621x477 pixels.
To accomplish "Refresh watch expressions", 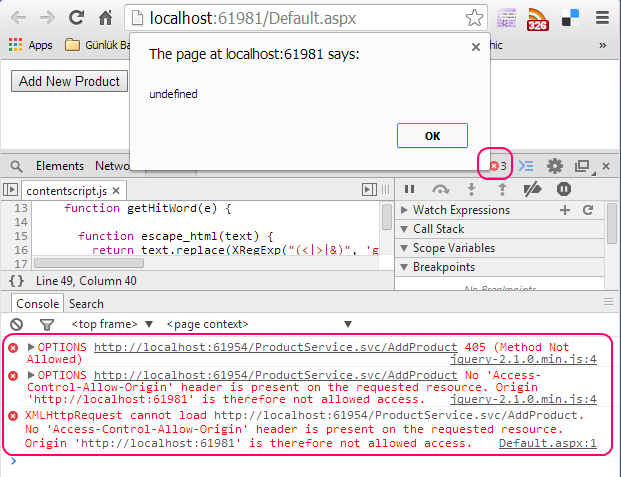I will pyautogui.click(x=588, y=210).
